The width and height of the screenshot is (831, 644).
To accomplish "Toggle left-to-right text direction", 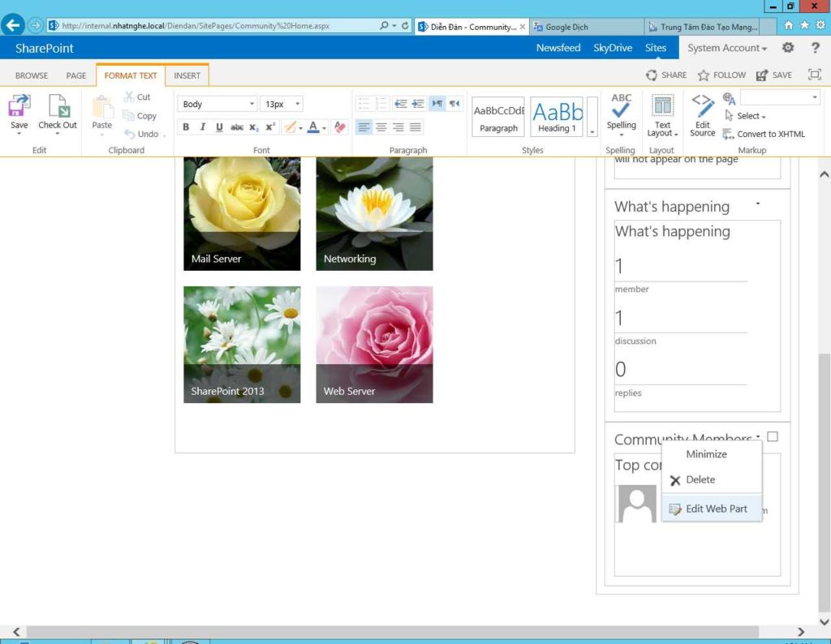I will [437, 104].
